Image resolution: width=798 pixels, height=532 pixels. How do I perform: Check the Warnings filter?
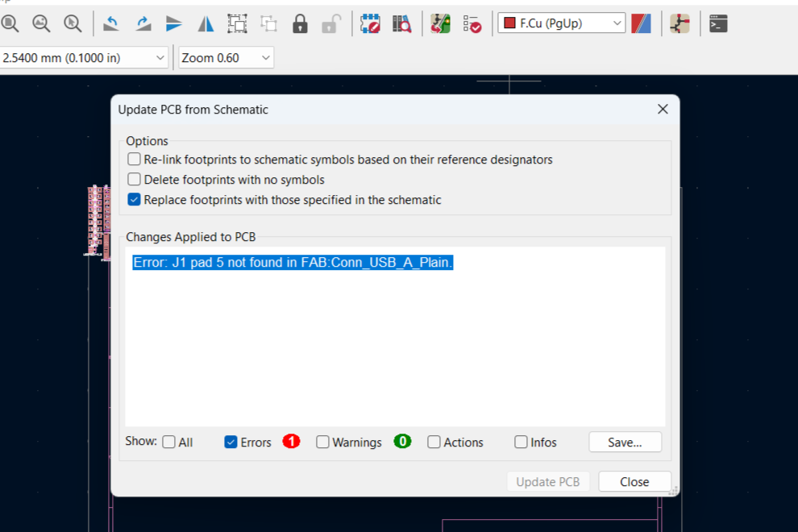[x=322, y=442]
